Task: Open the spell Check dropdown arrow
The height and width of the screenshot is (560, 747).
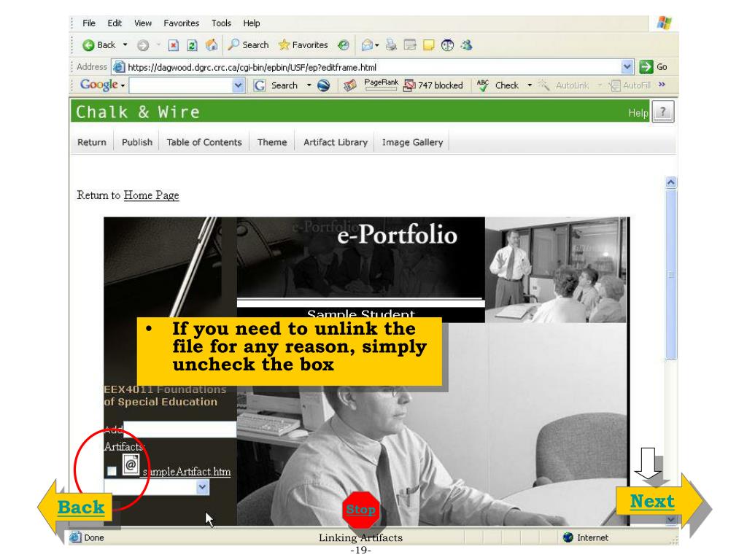Action: 530,85
